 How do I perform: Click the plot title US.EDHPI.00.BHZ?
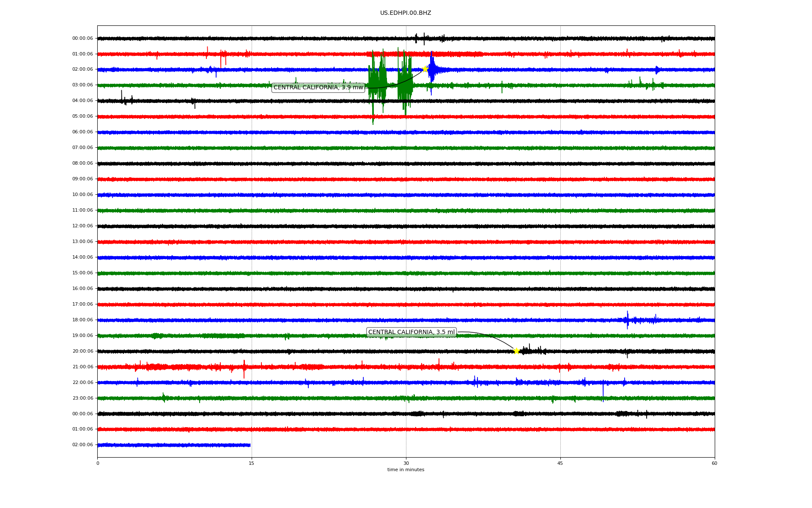tap(405, 13)
